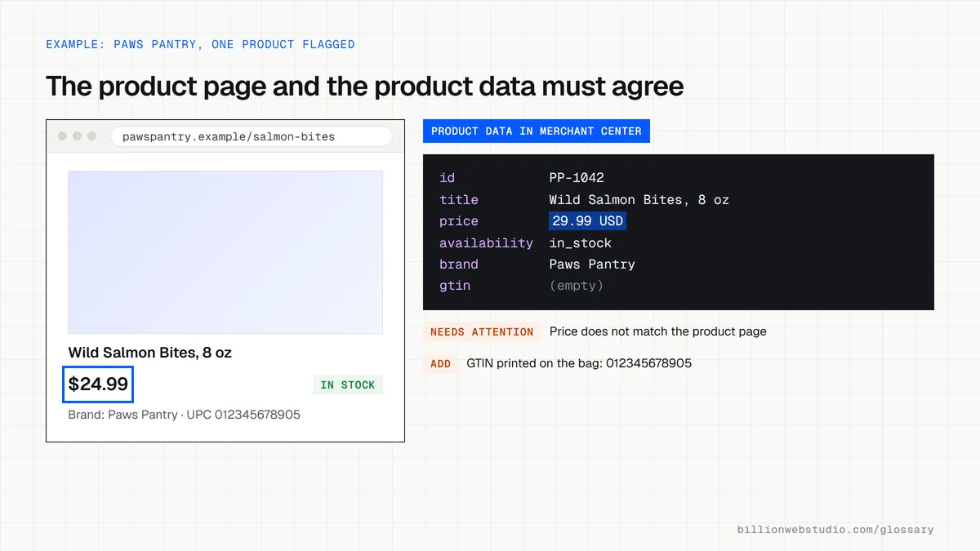Viewport: 980px width, 551px height.
Task: Click the ADD tag
Action: 440,364
